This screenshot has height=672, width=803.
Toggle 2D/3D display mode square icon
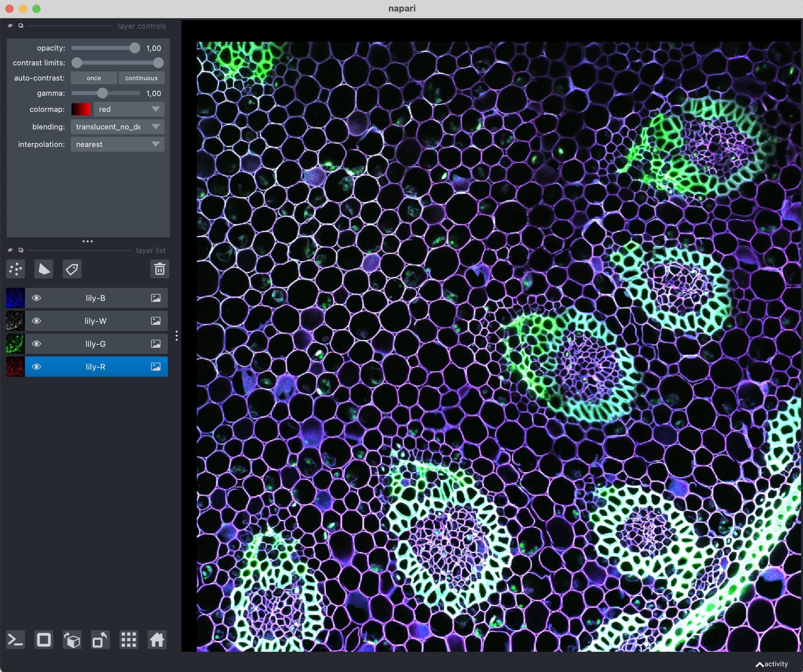pos(44,640)
